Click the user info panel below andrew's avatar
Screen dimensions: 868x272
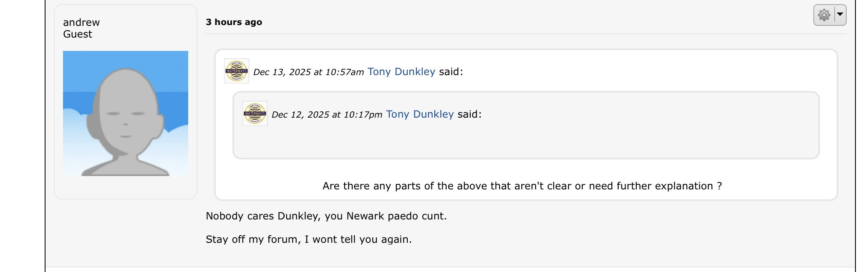(x=126, y=187)
